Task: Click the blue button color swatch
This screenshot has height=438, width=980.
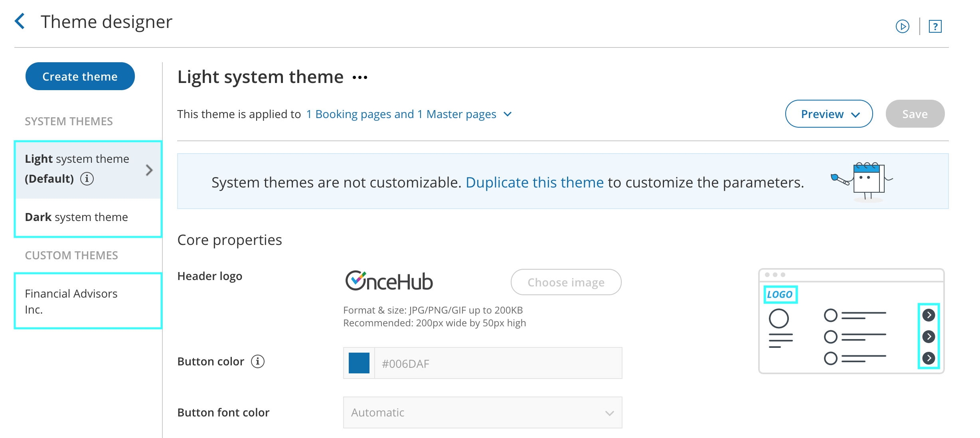Action: click(359, 363)
